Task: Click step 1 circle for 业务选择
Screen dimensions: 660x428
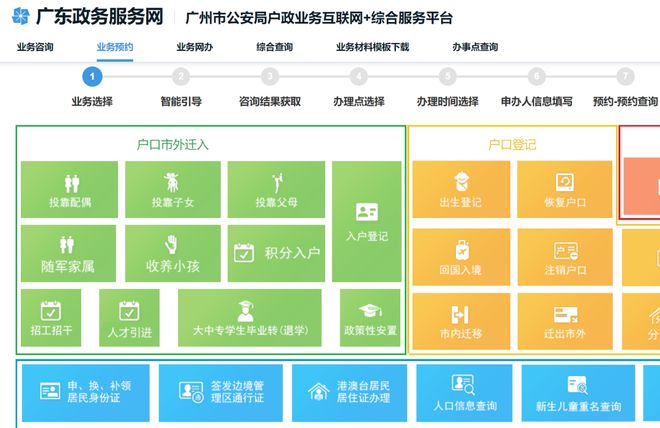Action: [92, 77]
